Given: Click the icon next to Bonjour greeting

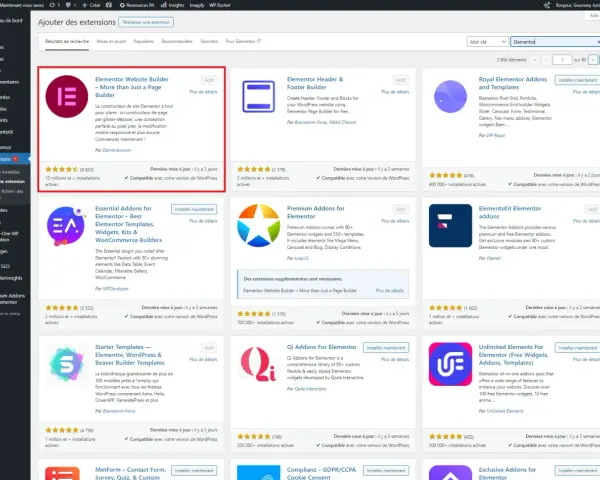Looking at the screenshot, I should pyautogui.click(x=547, y=5).
